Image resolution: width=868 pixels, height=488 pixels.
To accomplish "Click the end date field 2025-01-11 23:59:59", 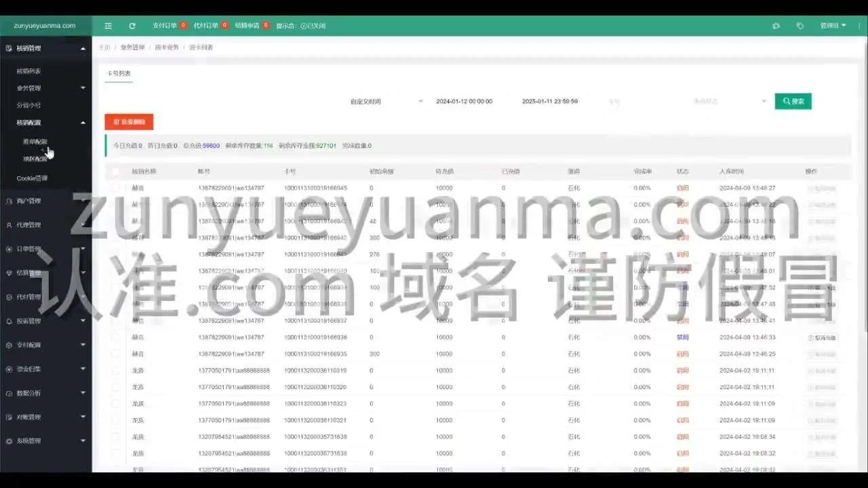I will 550,102.
